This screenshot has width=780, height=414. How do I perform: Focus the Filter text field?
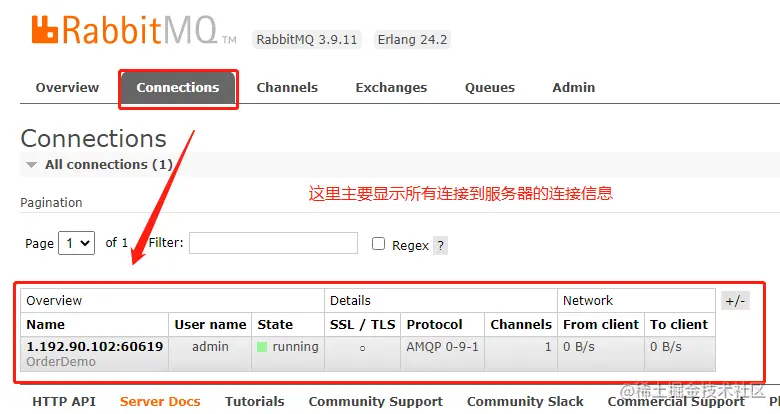tap(273, 243)
